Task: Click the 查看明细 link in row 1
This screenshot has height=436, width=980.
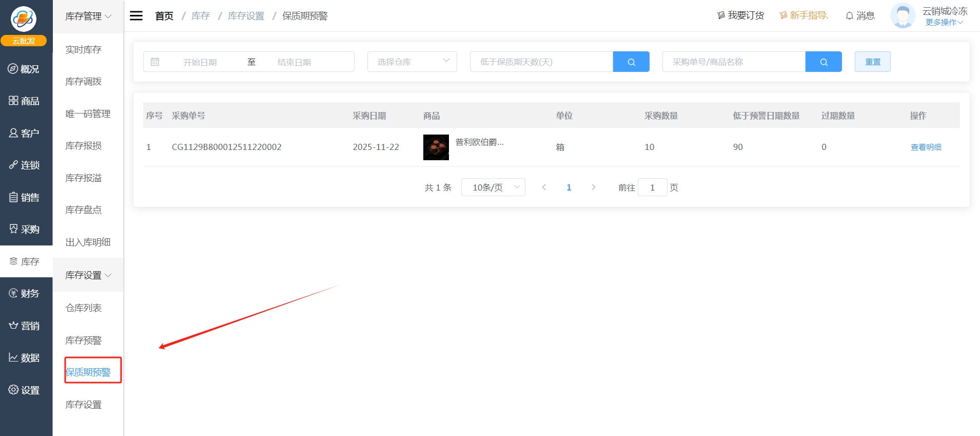Action: tap(926, 147)
